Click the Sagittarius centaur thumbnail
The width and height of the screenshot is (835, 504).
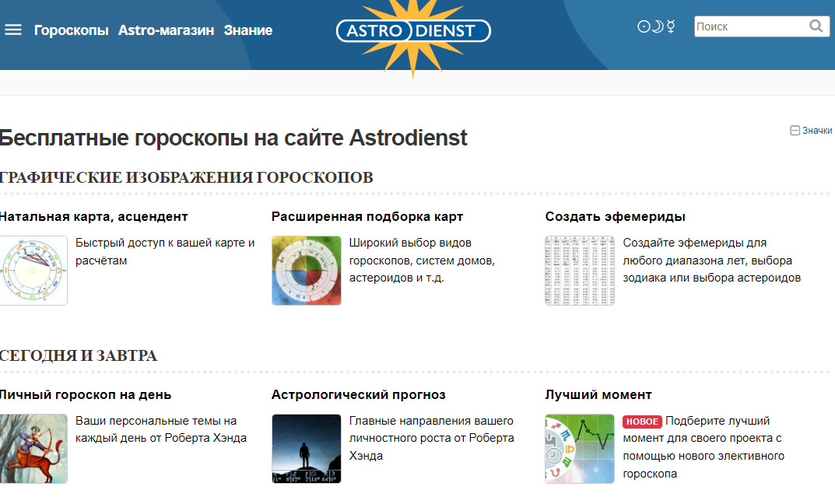33,449
